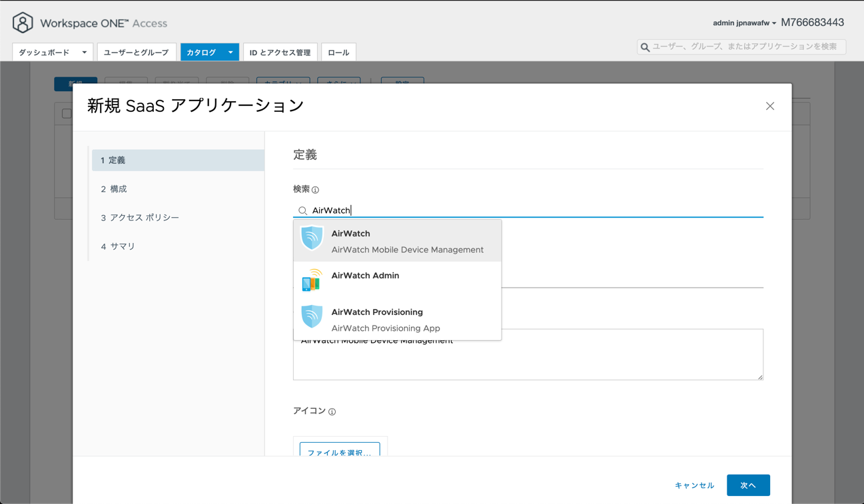Open the admin jpnawafw account menu
Viewport: 864px width, 504px height.
pos(744,23)
